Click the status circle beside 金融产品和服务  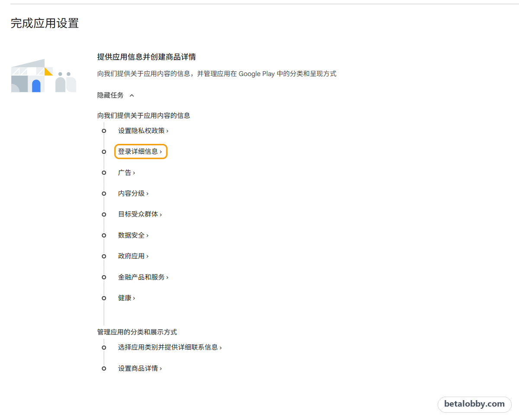tap(104, 277)
